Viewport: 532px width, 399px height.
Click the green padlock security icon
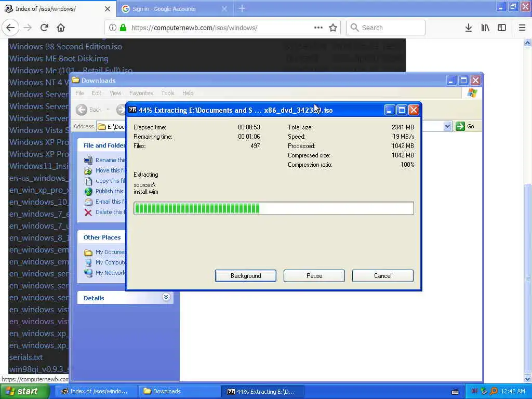tap(123, 28)
